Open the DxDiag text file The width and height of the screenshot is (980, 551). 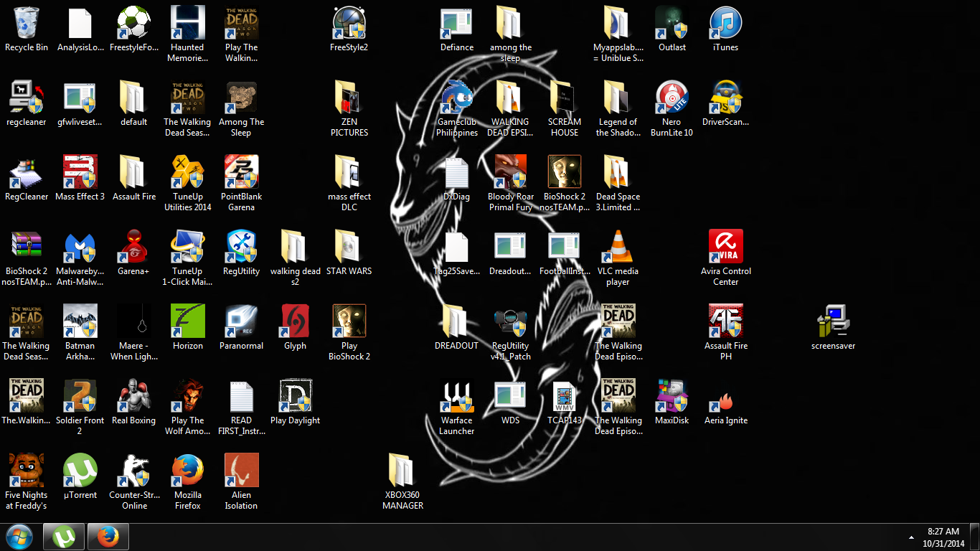[457, 172]
